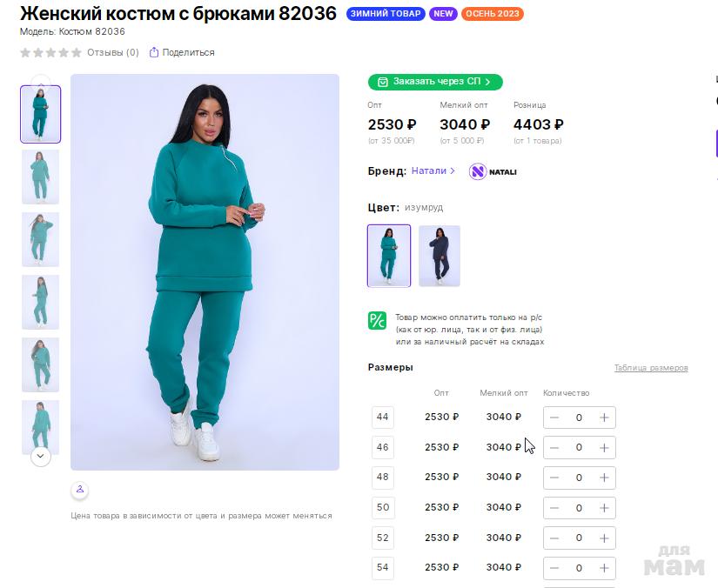Viewport: 718px width, 588px height.
Task: Click minus for size 52 quantity
Action: (x=554, y=538)
